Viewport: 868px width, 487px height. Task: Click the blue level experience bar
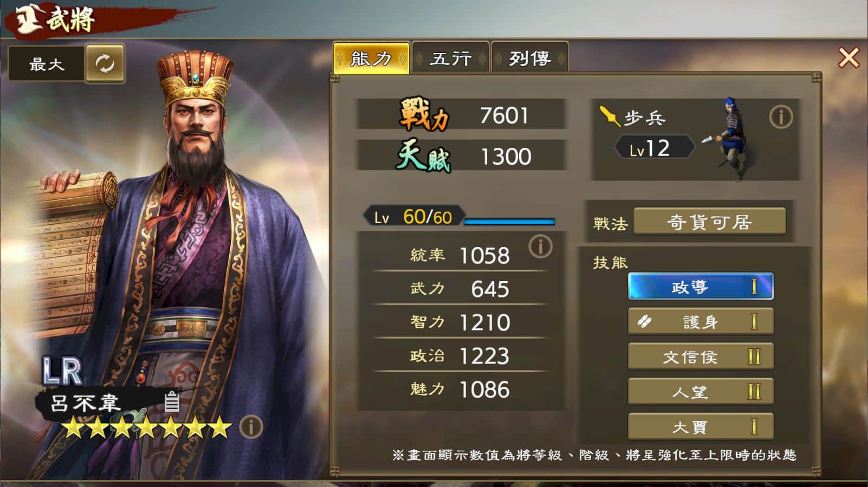point(509,221)
